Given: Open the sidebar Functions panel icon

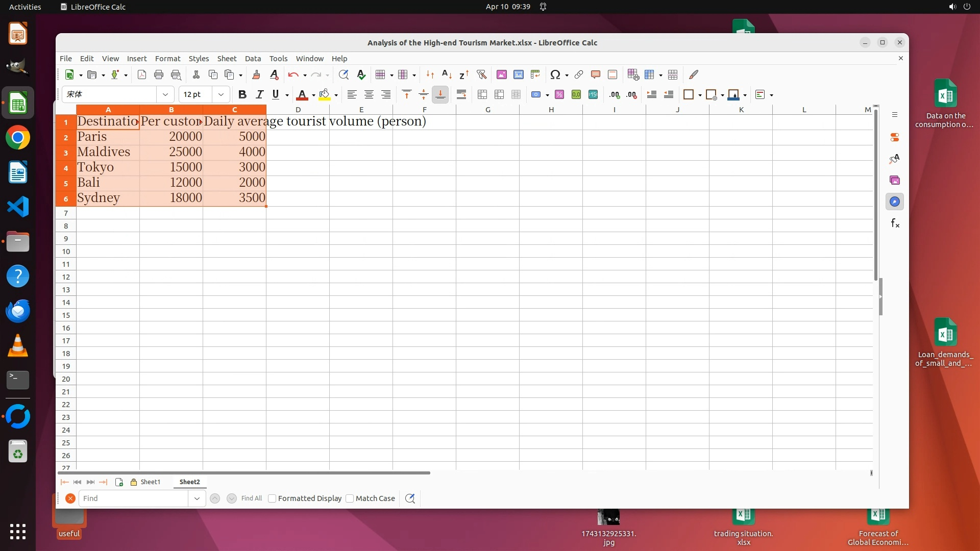Looking at the screenshot, I should (x=895, y=223).
